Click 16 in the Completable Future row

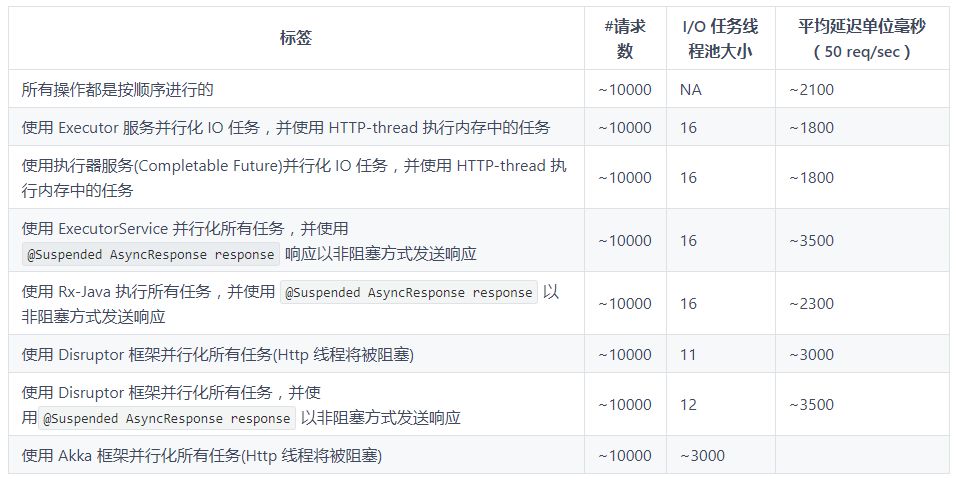pyautogui.click(x=688, y=177)
